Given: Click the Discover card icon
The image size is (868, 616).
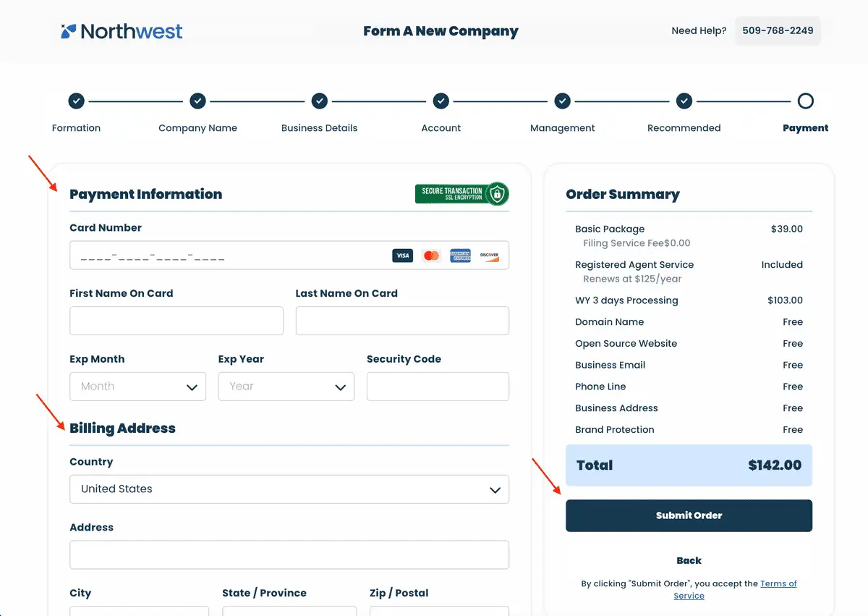Looking at the screenshot, I should click(489, 256).
